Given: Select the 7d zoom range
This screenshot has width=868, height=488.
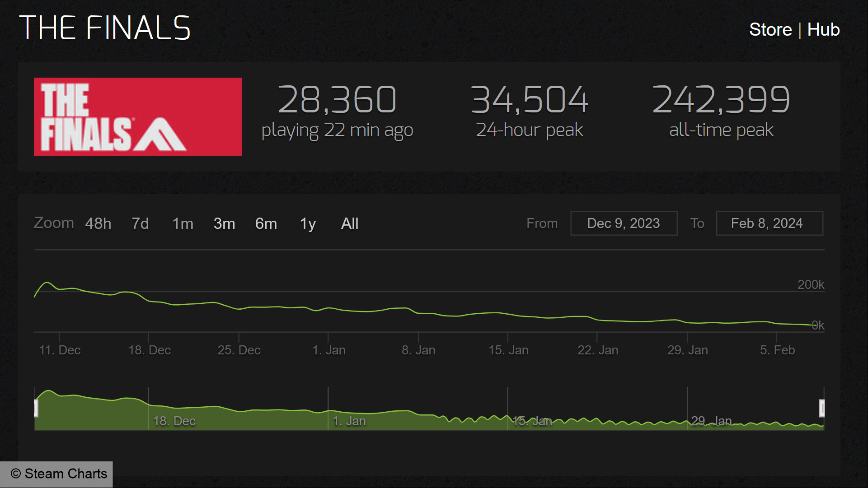Looking at the screenshot, I should [x=140, y=223].
